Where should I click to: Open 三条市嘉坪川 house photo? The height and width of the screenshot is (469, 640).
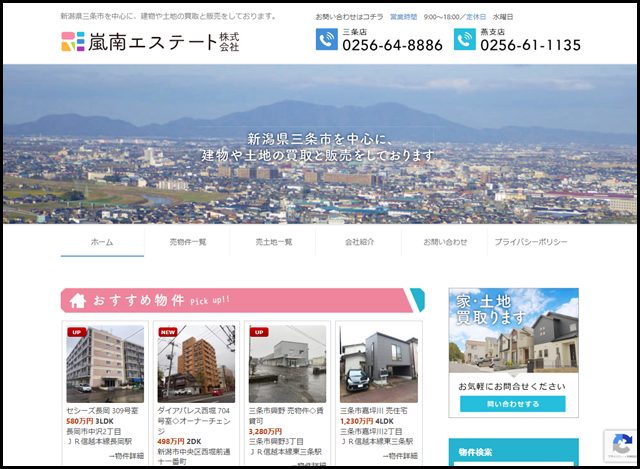click(x=379, y=364)
